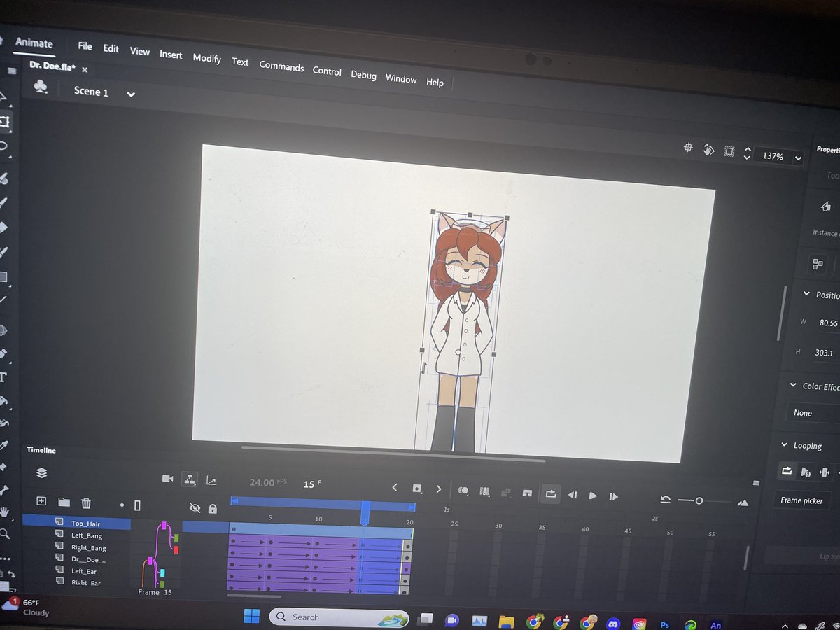Image resolution: width=840 pixels, height=630 pixels.
Task: Create a new layer folder
Action: click(x=64, y=502)
